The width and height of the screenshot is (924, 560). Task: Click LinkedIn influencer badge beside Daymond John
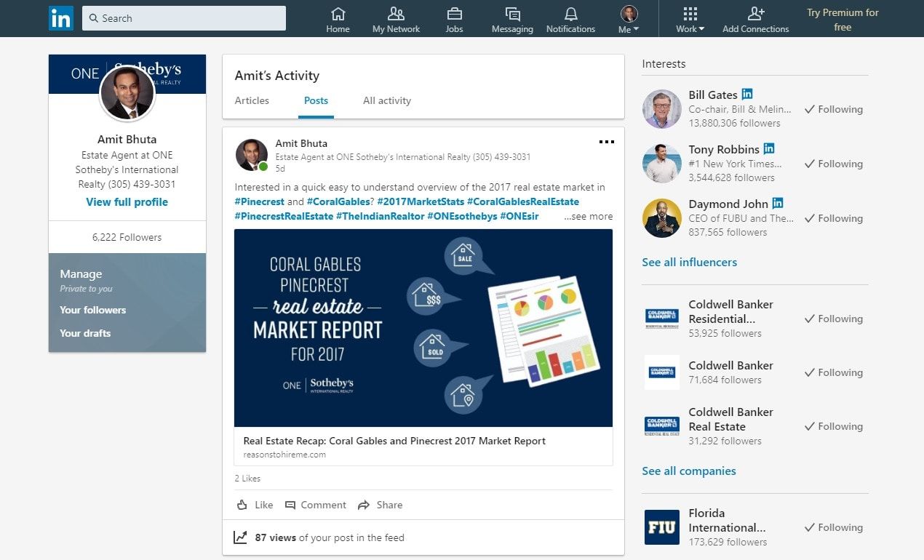[x=778, y=204]
